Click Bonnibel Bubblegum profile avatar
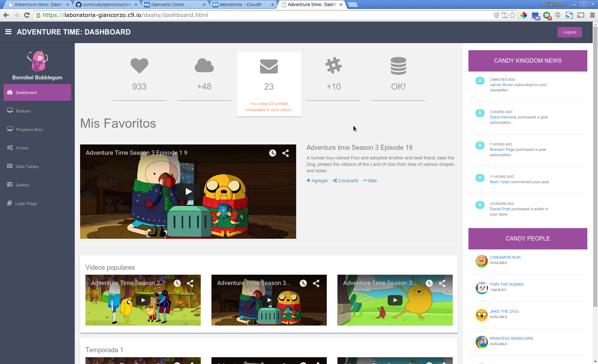 pos(37,61)
